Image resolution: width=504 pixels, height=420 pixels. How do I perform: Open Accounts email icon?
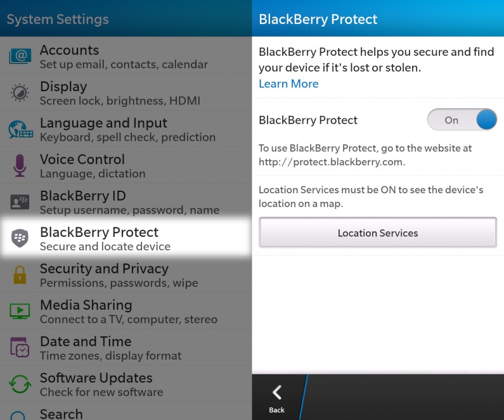coord(20,56)
